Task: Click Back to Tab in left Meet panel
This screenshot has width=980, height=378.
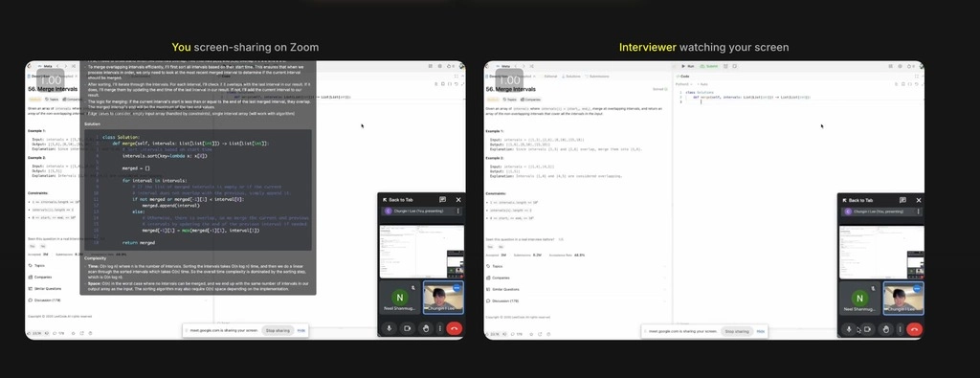Action: (397, 200)
